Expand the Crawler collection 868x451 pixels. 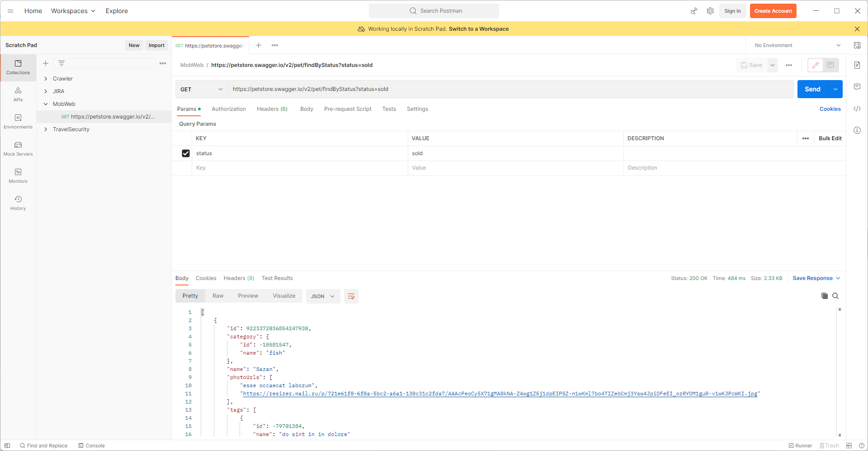coord(46,79)
